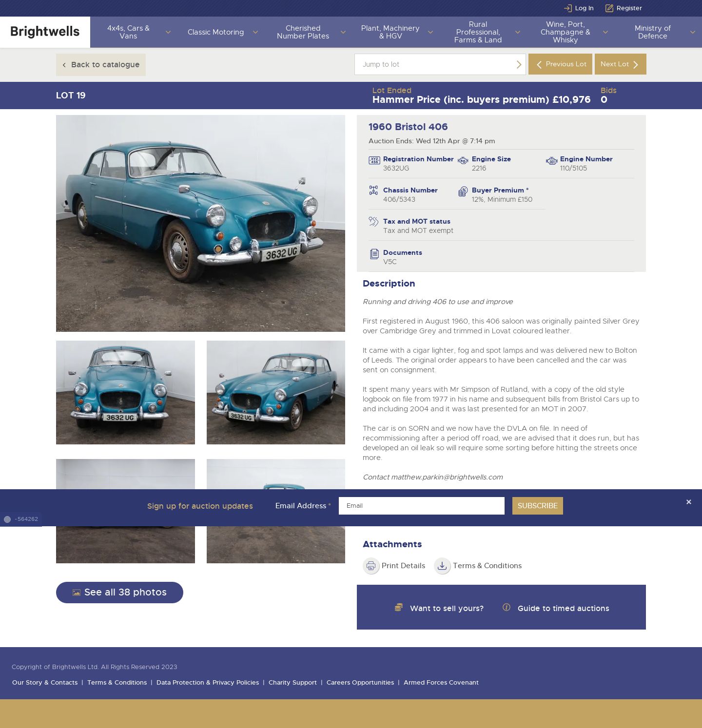Click the Buyer Premium icon
Screen dimensions: 702x728
tap(463, 192)
